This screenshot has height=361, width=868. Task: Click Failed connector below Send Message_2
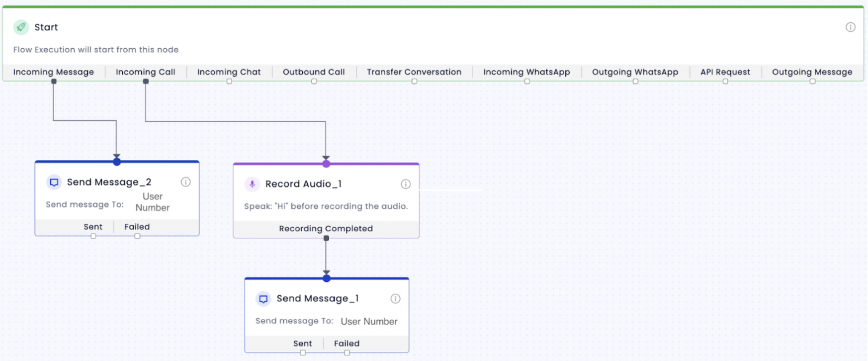[x=137, y=236]
